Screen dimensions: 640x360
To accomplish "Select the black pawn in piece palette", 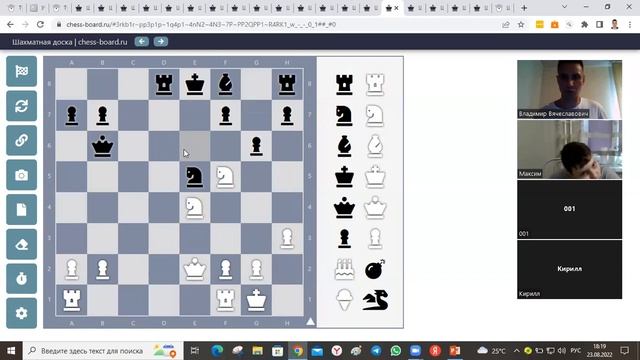I will tap(344, 238).
